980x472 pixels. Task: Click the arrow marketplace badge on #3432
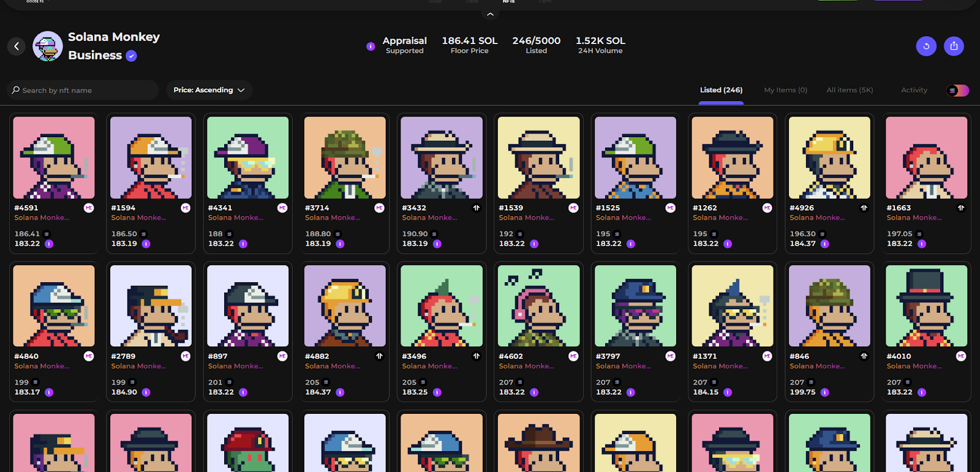click(477, 208)
